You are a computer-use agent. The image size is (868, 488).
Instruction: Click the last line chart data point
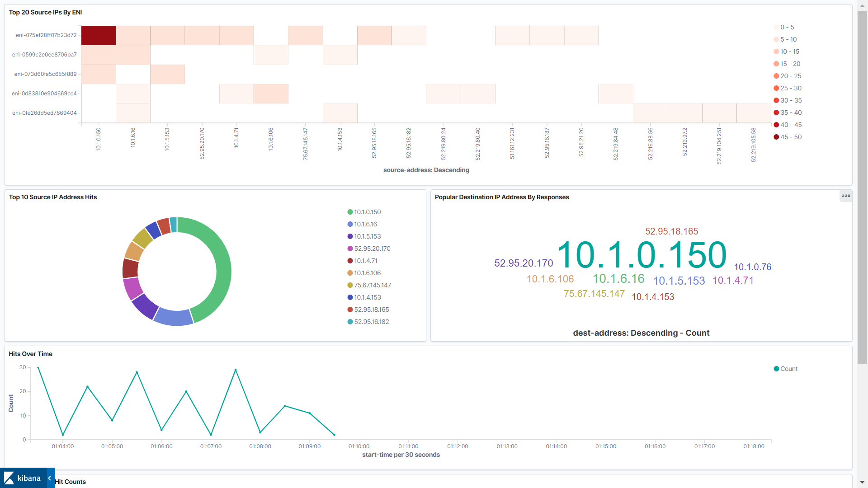click(334, 435)
